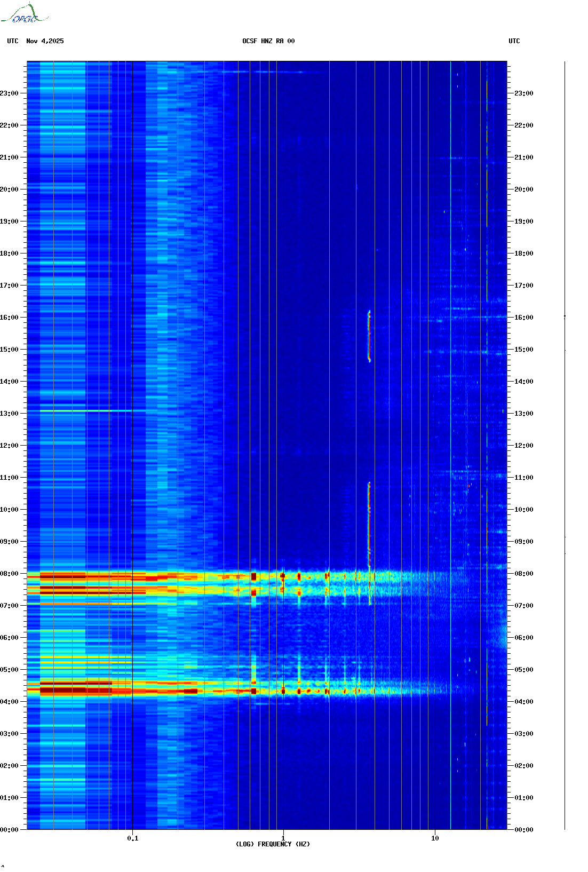Click the 0.1 frequency axis tick label
The image size is (588, 872).
tap(133, 838)
